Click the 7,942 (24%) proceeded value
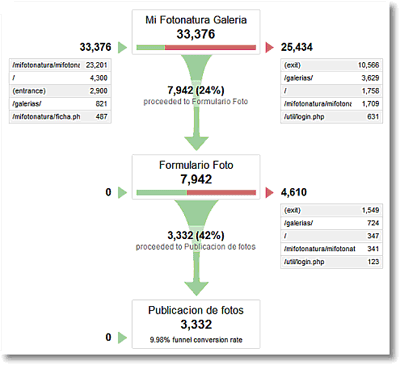The height and width of the screenshot is (365, 400). (196, 90)
